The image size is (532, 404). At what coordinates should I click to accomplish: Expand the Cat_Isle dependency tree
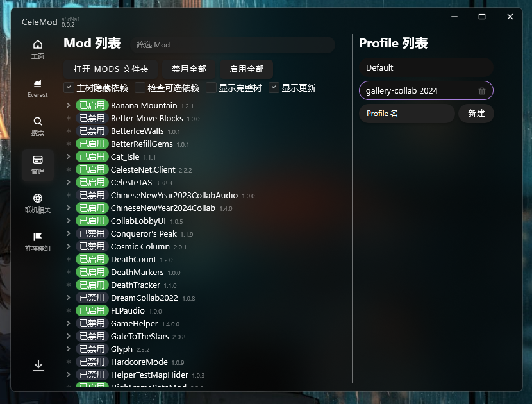click(69, 156)
